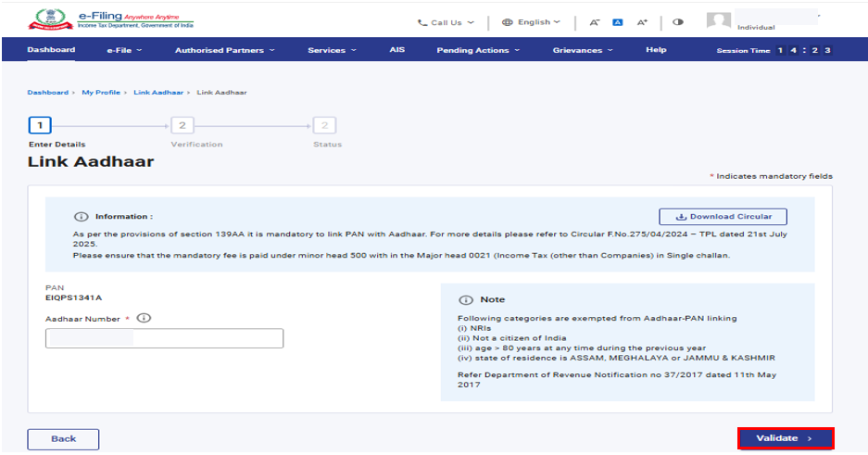Click the Back button
Image resolution: width=868 pixels, height=455 pixels.
tap(63, 439)
